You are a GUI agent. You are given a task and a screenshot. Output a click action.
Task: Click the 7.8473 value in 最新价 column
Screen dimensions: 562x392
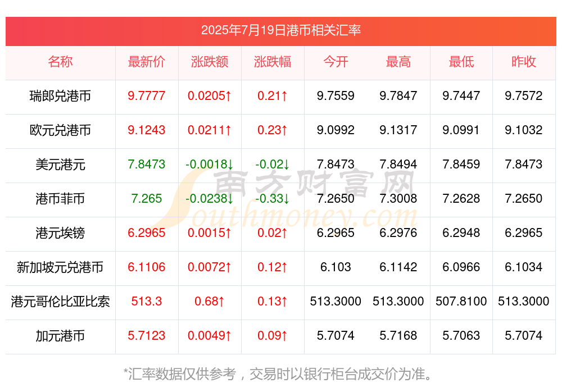point(146,164)
